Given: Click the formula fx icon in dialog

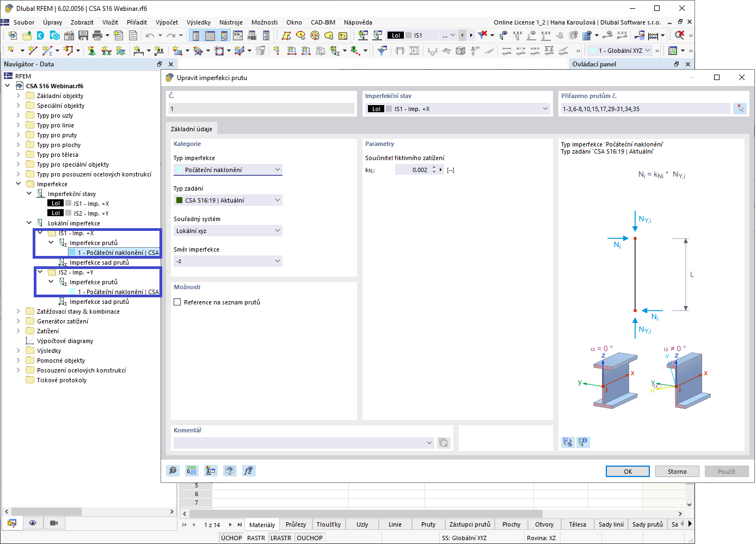Looking at the screenshot, I should point(249,471).
